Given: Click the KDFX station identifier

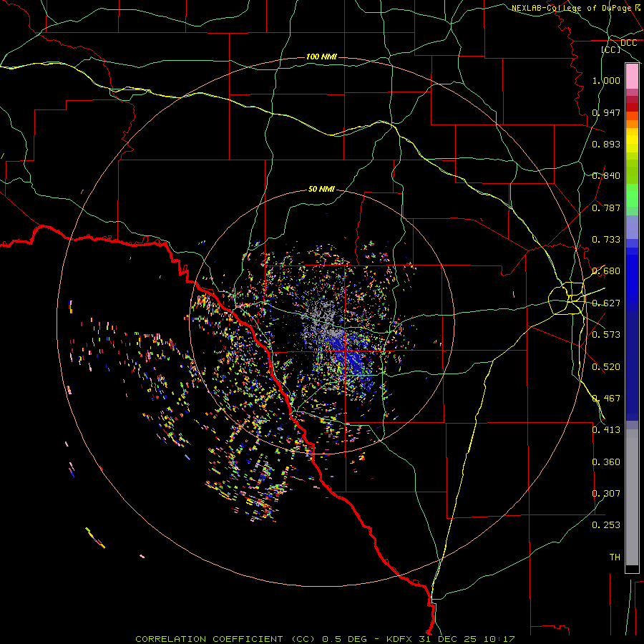Looking at the screenshot, I should (401, 639).
